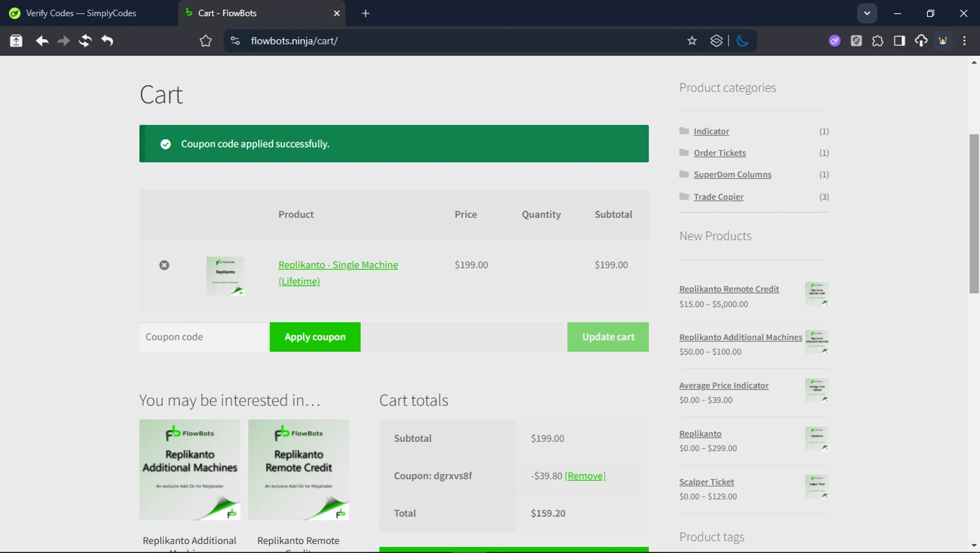
Task: Click the star icon left of address bar
Action: click(206, 40)
